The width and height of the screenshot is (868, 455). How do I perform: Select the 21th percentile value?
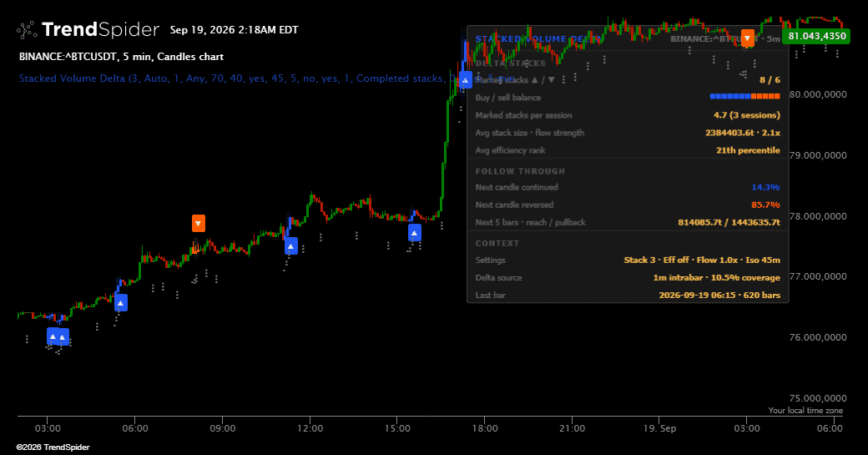[x=748, y=150]
